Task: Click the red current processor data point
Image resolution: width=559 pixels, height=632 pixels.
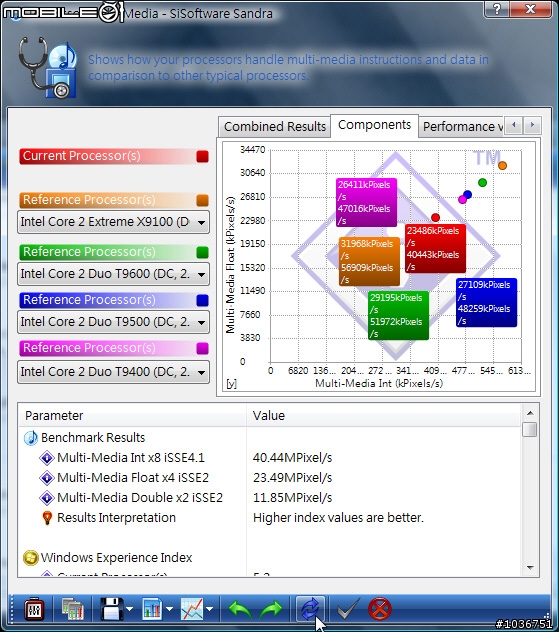Action: (435, 218)
